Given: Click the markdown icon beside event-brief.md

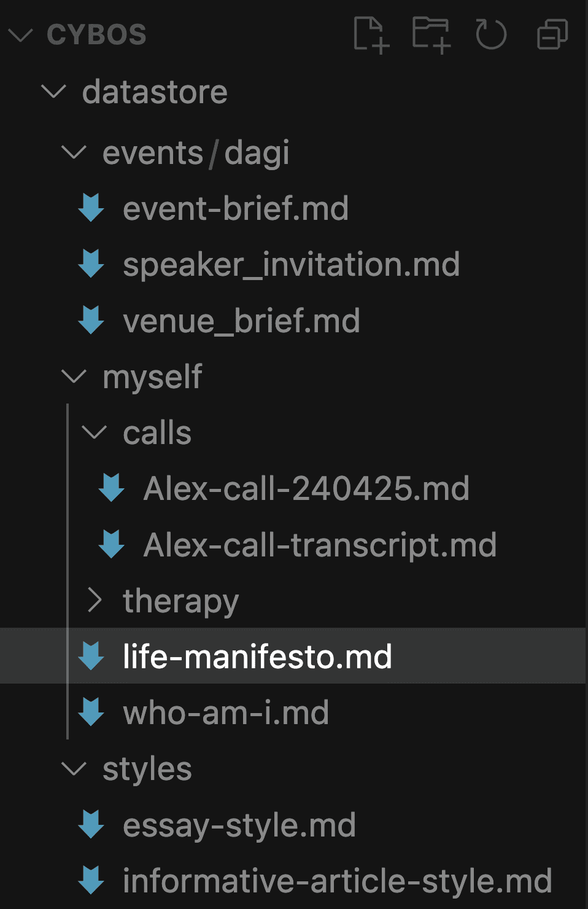Looking at the screenshot, I should (91, 208).
